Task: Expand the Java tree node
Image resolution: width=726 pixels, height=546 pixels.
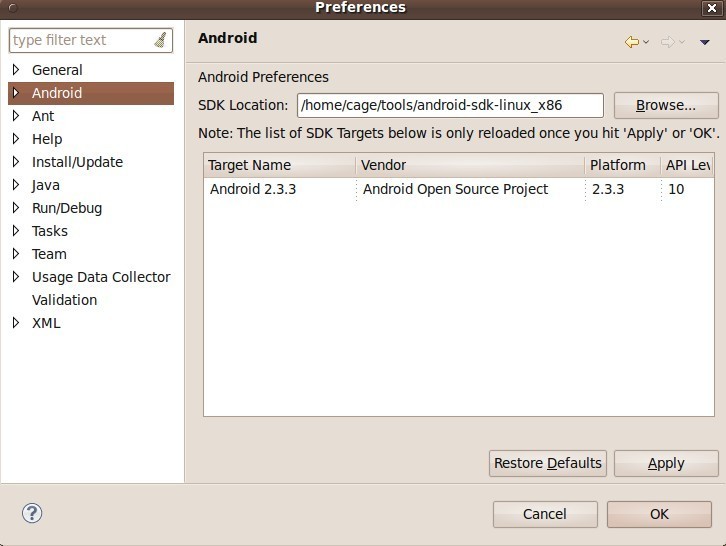Action: 16,185
